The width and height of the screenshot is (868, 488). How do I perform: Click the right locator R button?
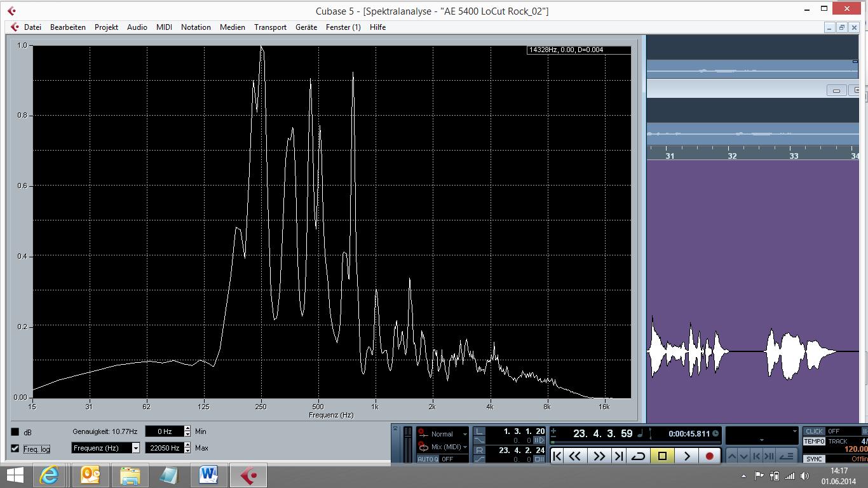coord(480,450)
